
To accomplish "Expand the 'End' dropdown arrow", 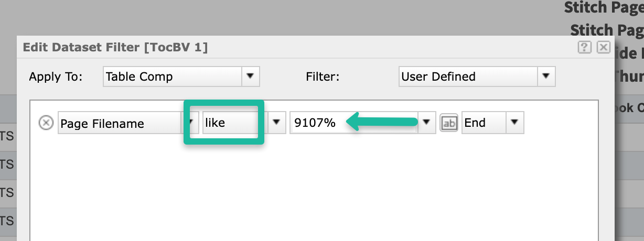I will [x=514, y=123].
